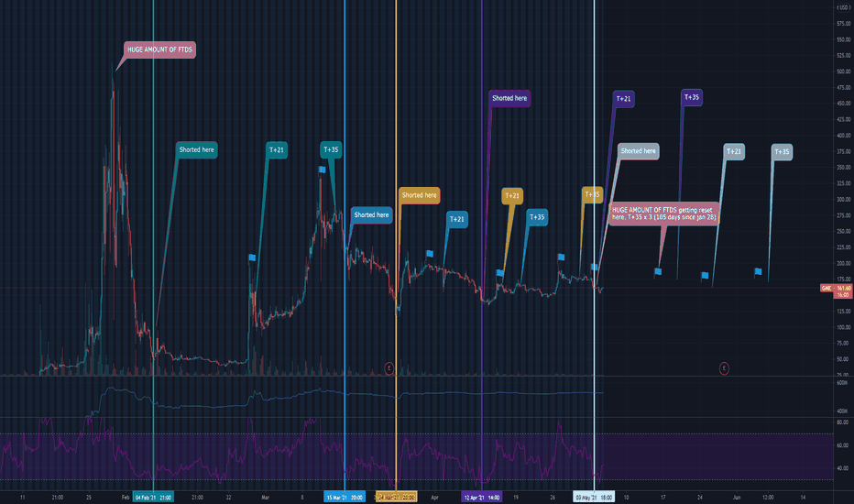Click the 600M volume axis label
Viewport: 854px width, 504px height.
pyautogui.click(x=842, y=383)
